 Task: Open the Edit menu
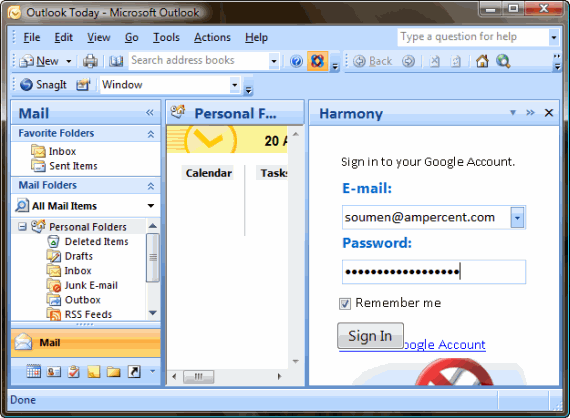(x=64, y=37)
